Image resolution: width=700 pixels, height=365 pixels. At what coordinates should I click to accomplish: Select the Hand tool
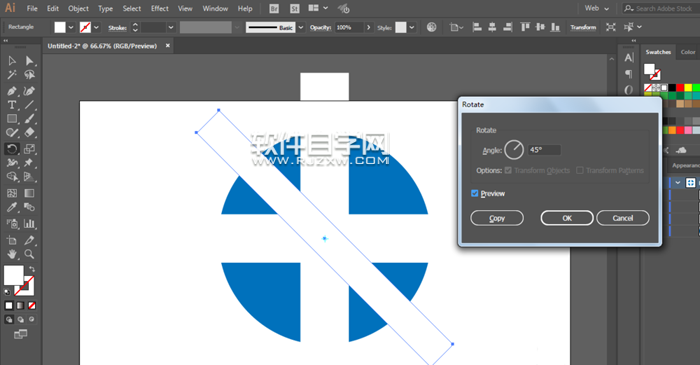pos(12,254)
